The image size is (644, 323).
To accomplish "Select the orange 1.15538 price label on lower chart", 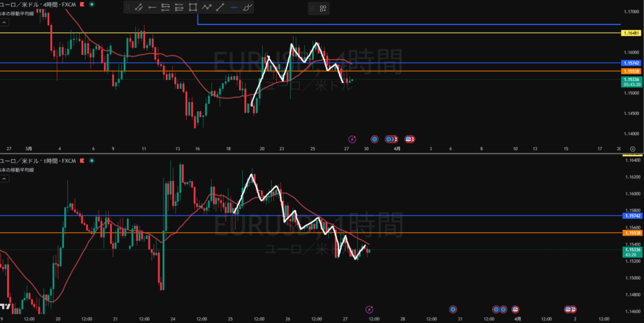I will [630, 233].
